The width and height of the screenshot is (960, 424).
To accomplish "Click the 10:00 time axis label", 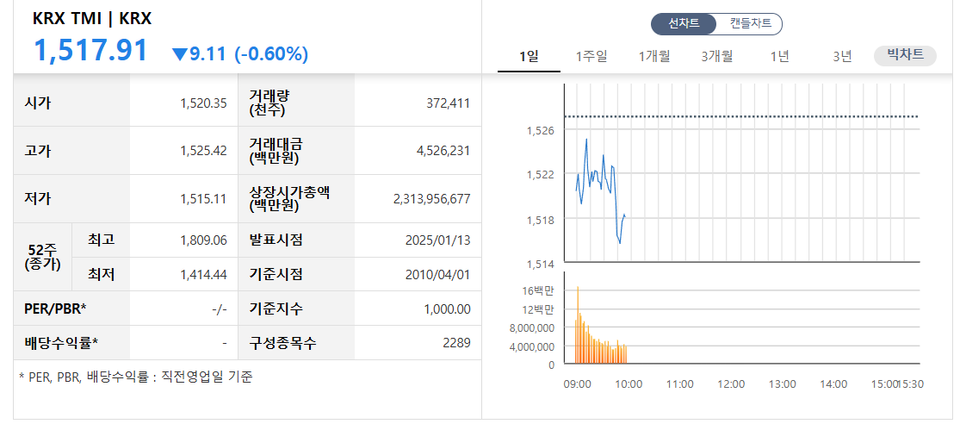I will pyautogui.click(x=629, y=384).
